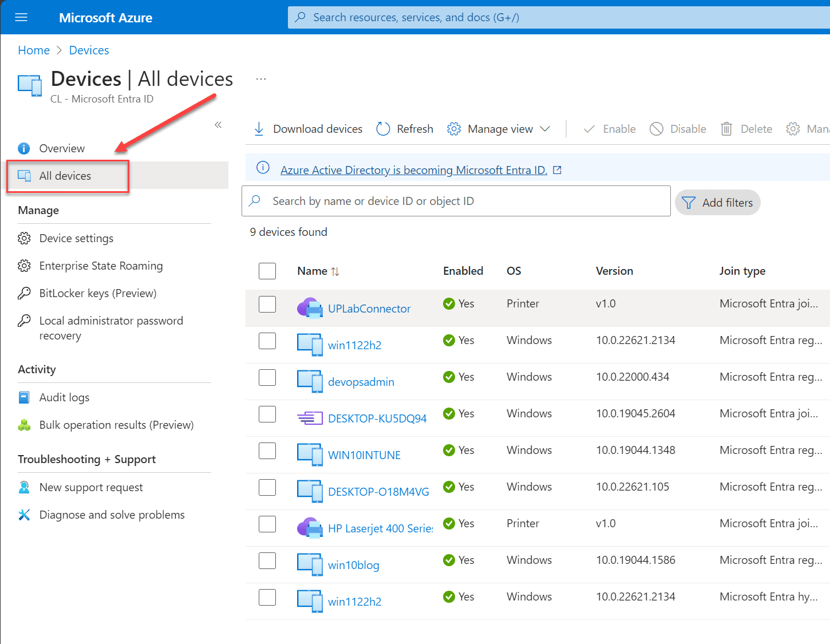The image size is (830, 644).
Task: Click the Delete trash can icon
Action: coord(726,129)
